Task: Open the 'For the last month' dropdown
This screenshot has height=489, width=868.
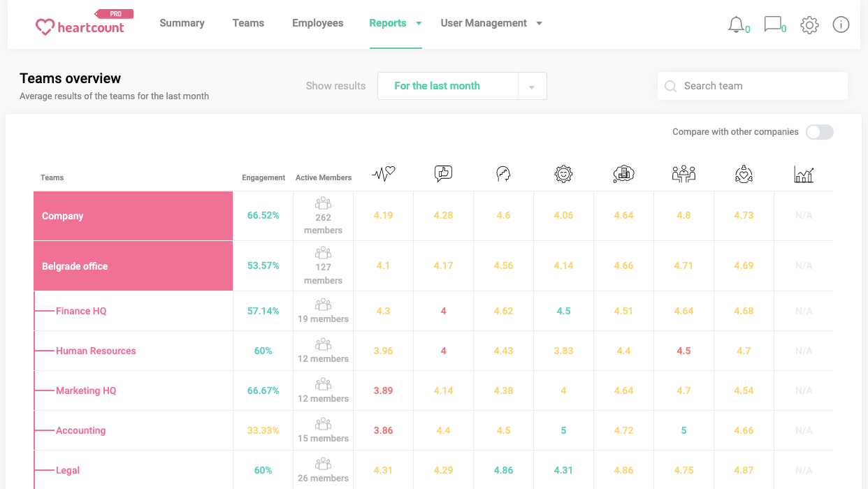Action: point(461,85)
